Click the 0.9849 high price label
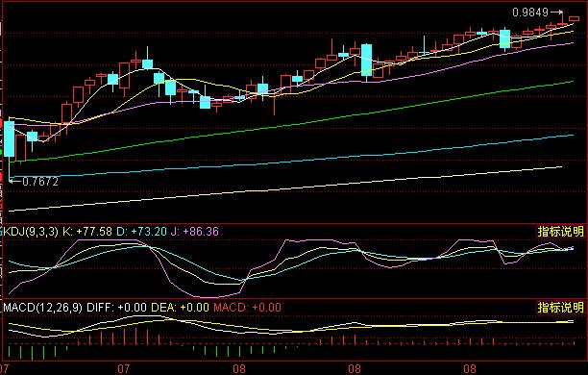The height and width of the screenshot is (375, 588). point(530,12)
